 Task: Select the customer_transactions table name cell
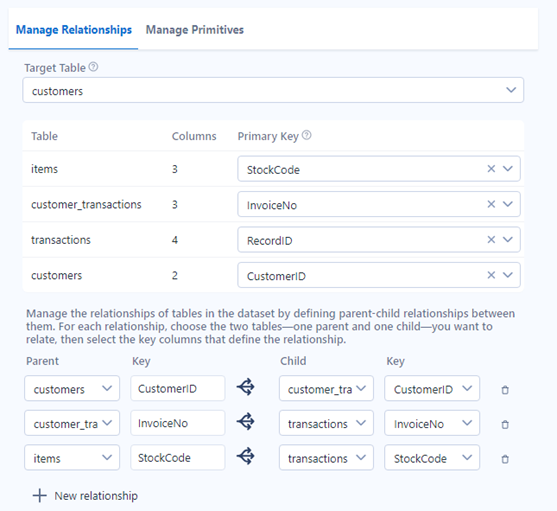tap(86, 205)
